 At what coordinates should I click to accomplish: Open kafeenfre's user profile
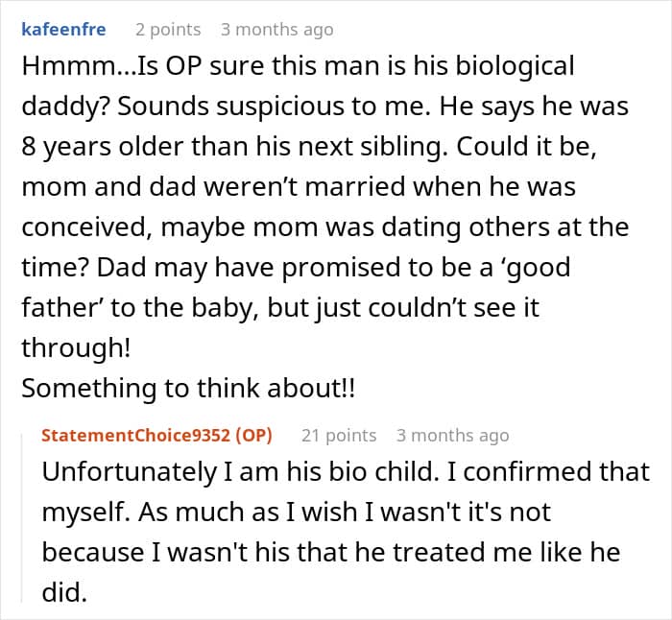(x=63, y=30)
